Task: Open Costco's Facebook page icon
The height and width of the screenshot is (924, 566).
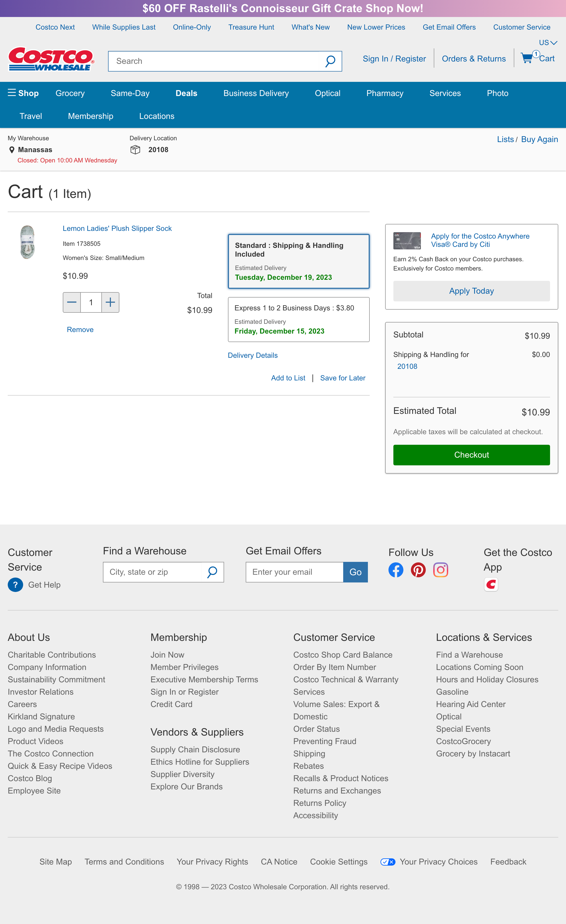Action: [x=395, y=570]
